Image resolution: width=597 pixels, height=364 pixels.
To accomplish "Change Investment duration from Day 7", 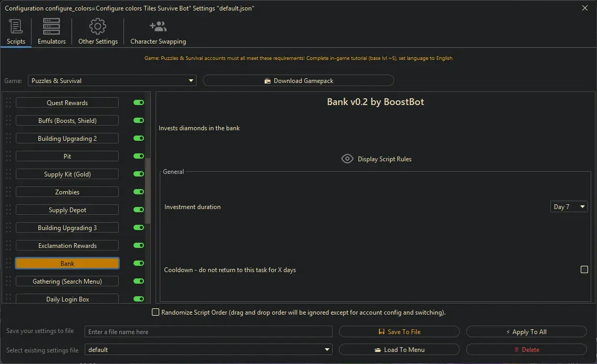I will point(569,206).
